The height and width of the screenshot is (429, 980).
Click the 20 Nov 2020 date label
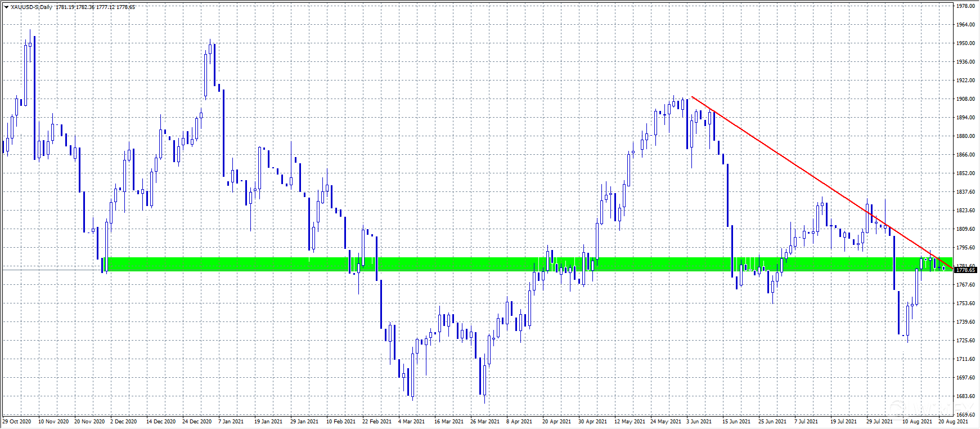(x=89, y=421)
